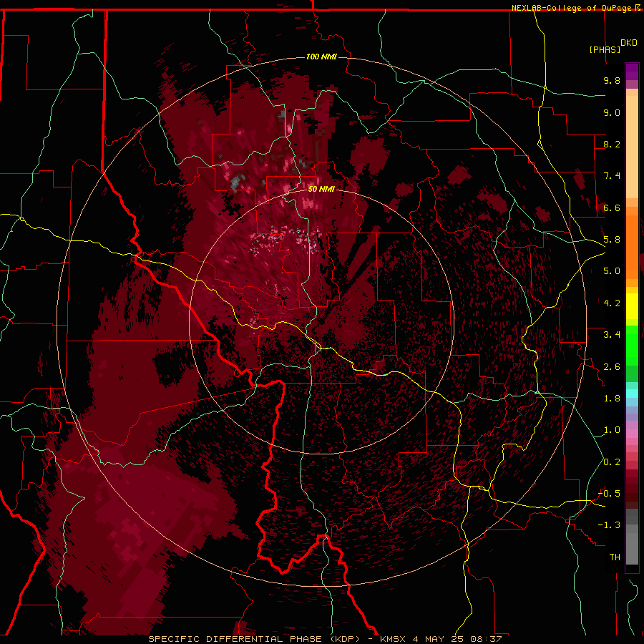Pick the bright green segment of the color bar
This screenshot has width=644, height=644.
point(632,345)
